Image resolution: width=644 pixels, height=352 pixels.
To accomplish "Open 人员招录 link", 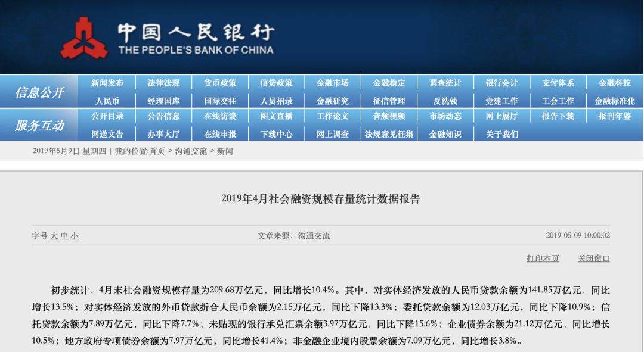I will pos(277,101).
